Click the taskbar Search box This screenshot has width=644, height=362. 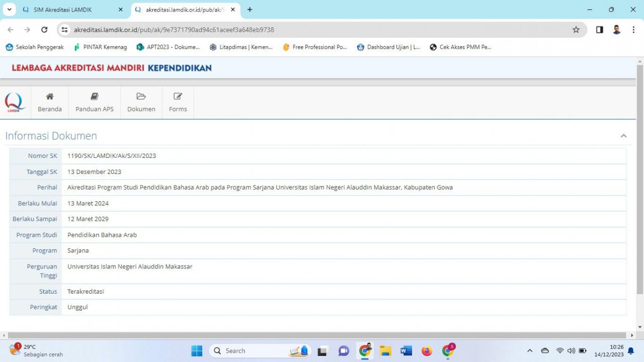click(x=260, y=351)
